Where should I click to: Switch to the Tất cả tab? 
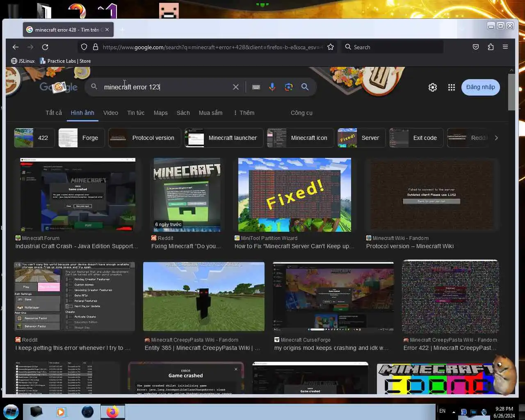click(x=54, y=113)
